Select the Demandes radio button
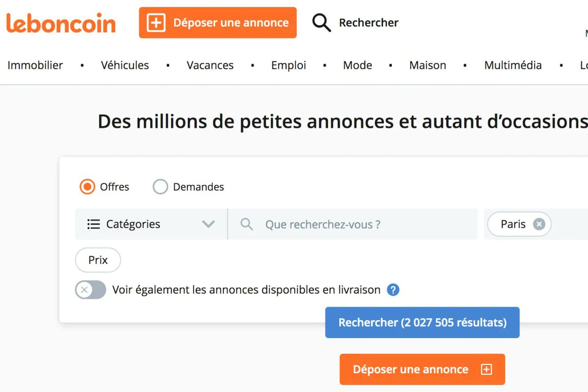588x392 pixels. (160, 187)
